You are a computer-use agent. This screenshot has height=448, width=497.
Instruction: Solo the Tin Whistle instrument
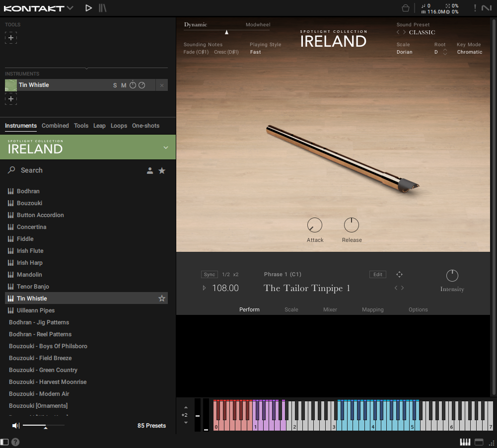pos(115,85)
